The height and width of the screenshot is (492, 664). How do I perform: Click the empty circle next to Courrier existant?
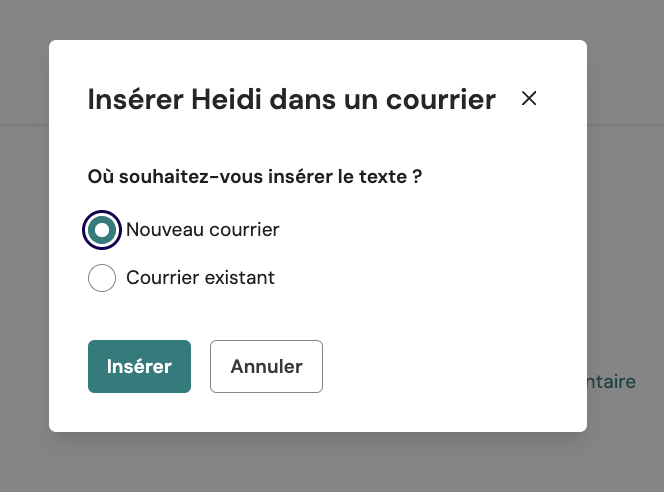[102, 278]
